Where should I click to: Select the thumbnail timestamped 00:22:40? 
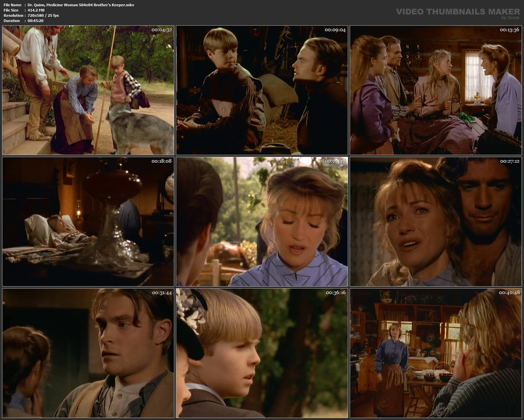click(x=262, y=222)
